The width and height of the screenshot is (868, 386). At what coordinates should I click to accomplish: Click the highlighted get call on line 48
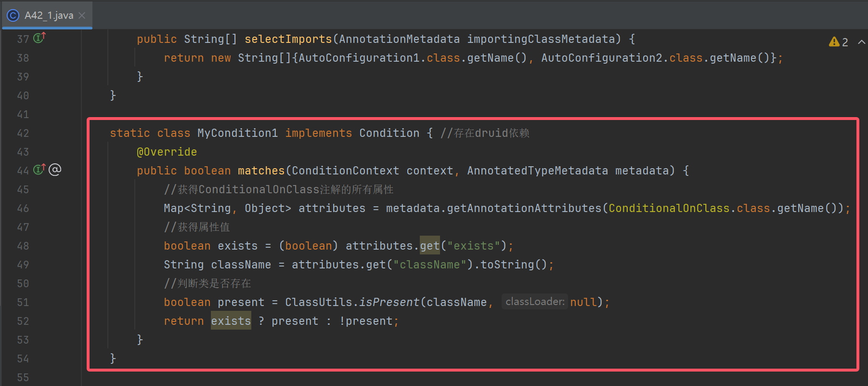click(430, 246)
